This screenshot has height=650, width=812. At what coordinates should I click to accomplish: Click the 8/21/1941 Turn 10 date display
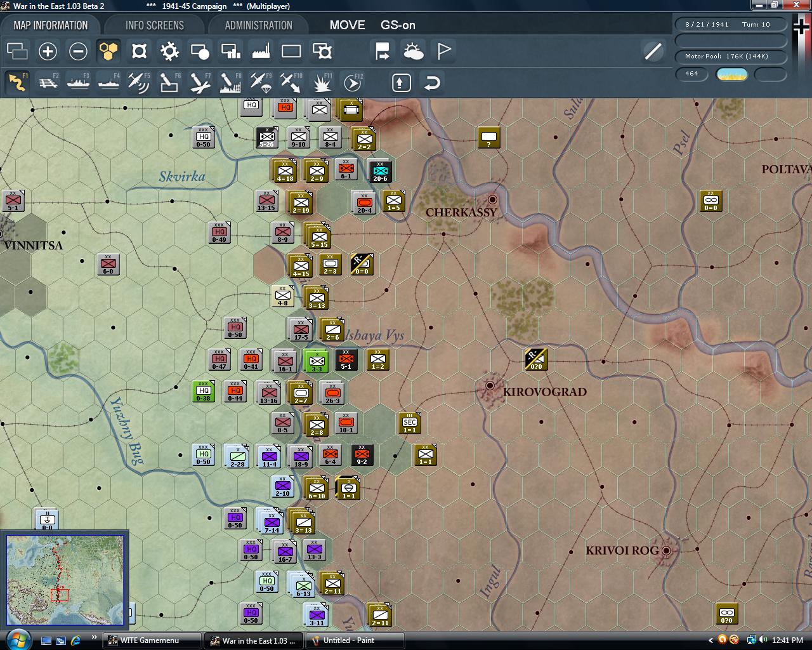[x=731, y=25]
